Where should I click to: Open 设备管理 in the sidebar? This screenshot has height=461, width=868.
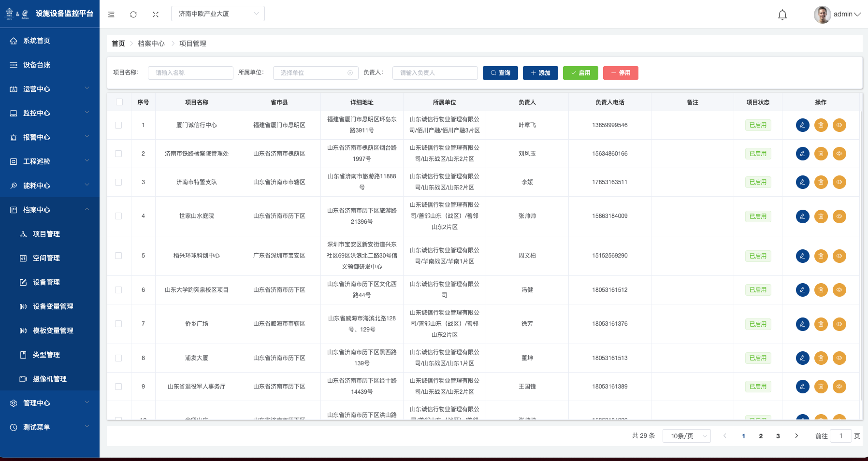pyautogui.click(x=46, y=282)
